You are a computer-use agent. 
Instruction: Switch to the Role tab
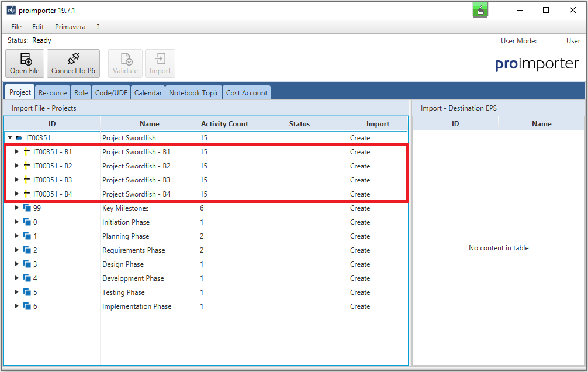point(81,93)
